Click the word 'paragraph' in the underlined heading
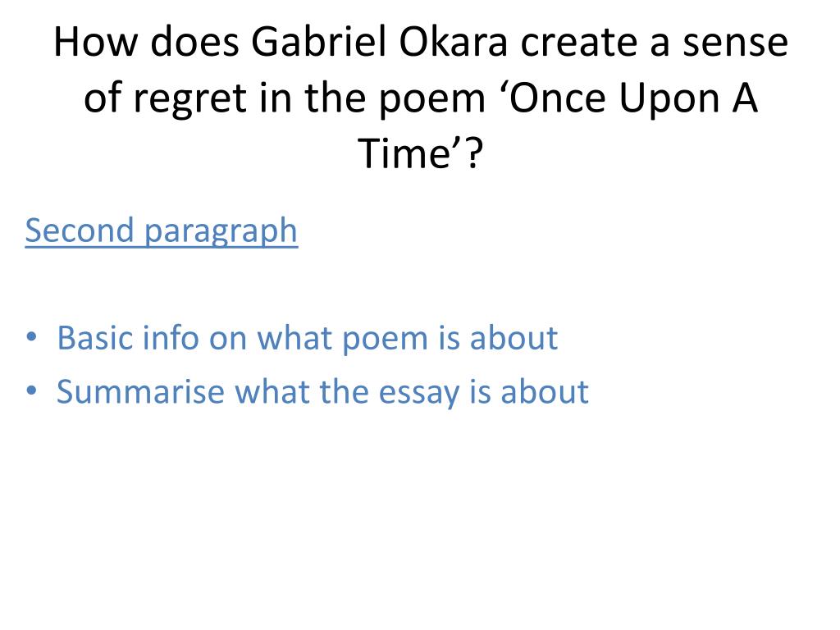This screenshot has height=630, width=840. click(x=221, y=232)
